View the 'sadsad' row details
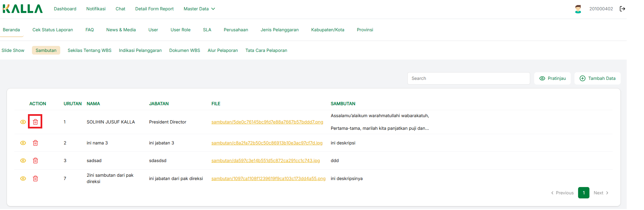Screen dimensions: 644x210 (x=23, y=160)
